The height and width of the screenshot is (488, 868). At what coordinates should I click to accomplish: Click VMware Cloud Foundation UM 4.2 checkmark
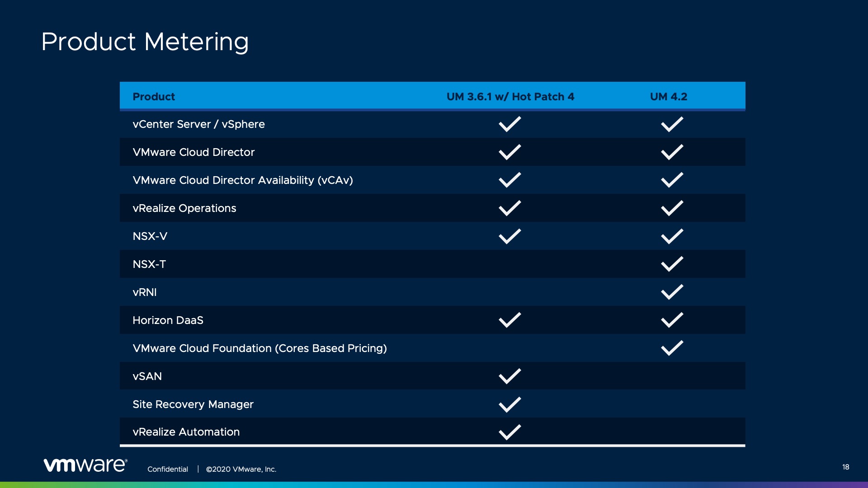(672, 348)
